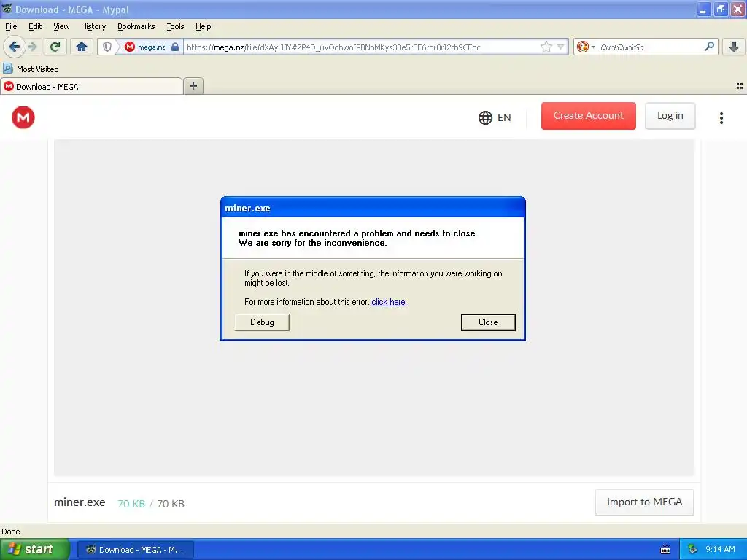Click the miner.exe dialog title bar
The image size is (747, 560).
373,208
